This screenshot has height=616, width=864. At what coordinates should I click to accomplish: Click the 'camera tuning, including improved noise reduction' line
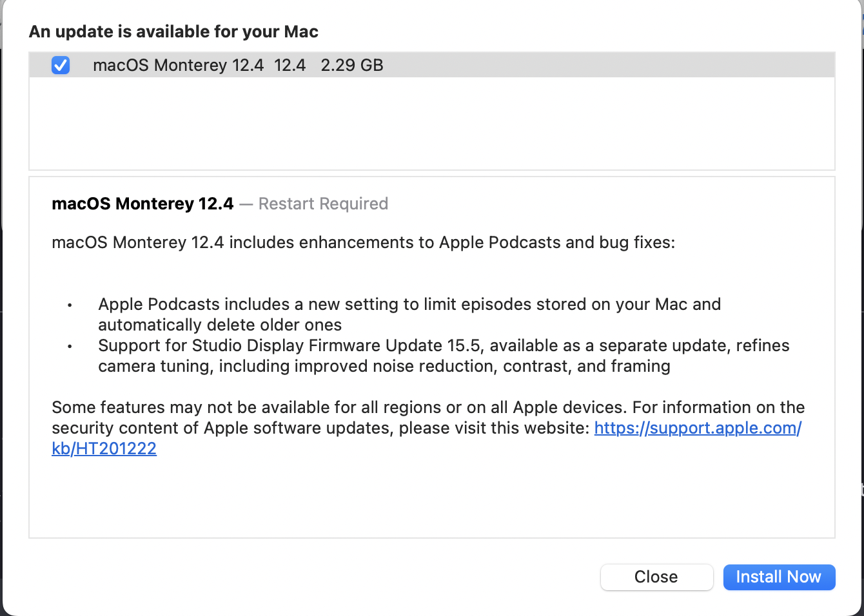(384, 366)
